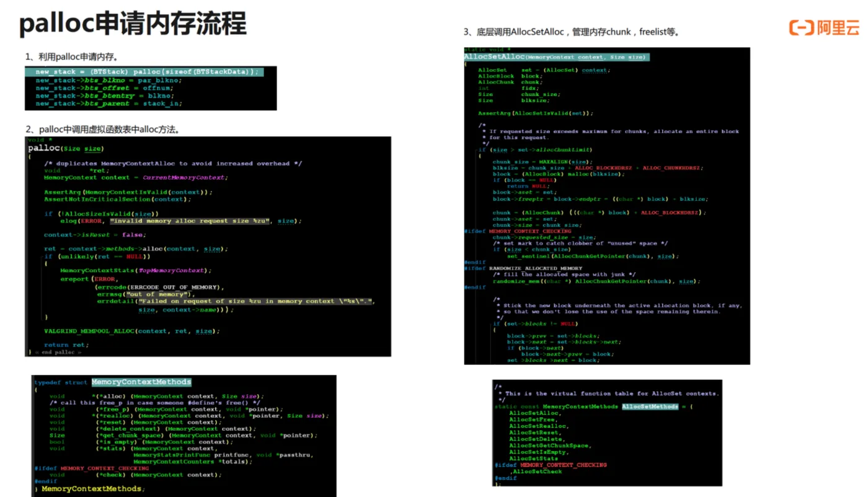Click the line "new_stack->bts_btentry = blkno;"
The image size is (868, 497).
click(x=105, y=95)
